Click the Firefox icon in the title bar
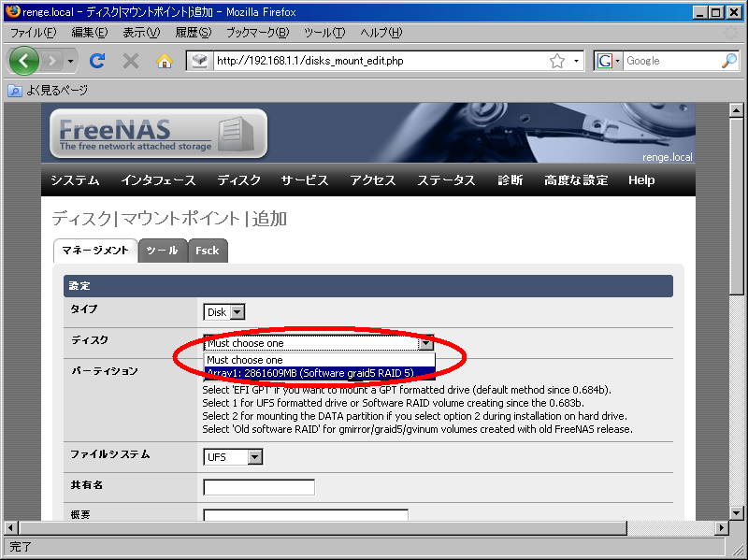Screen dimensions: 748x560 click(x=13, y=11)
